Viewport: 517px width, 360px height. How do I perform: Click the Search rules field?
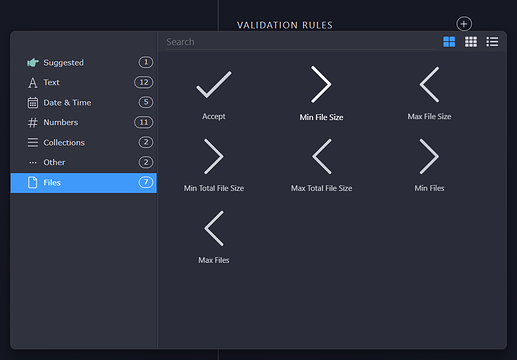[x=301, y=42]
